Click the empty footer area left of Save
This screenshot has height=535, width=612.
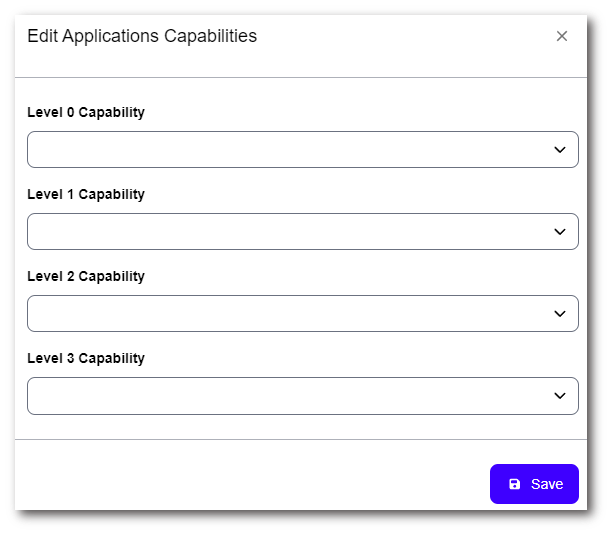coord(250,484)
